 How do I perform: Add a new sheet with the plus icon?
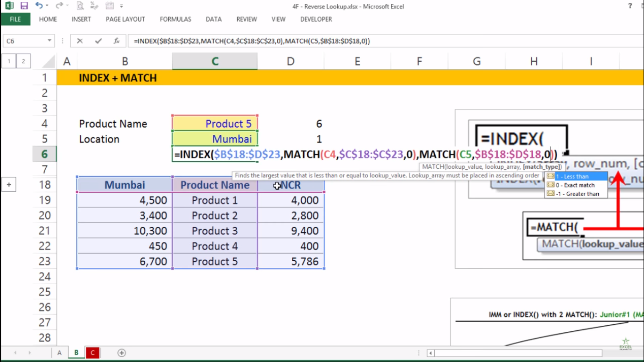point(122,353)
